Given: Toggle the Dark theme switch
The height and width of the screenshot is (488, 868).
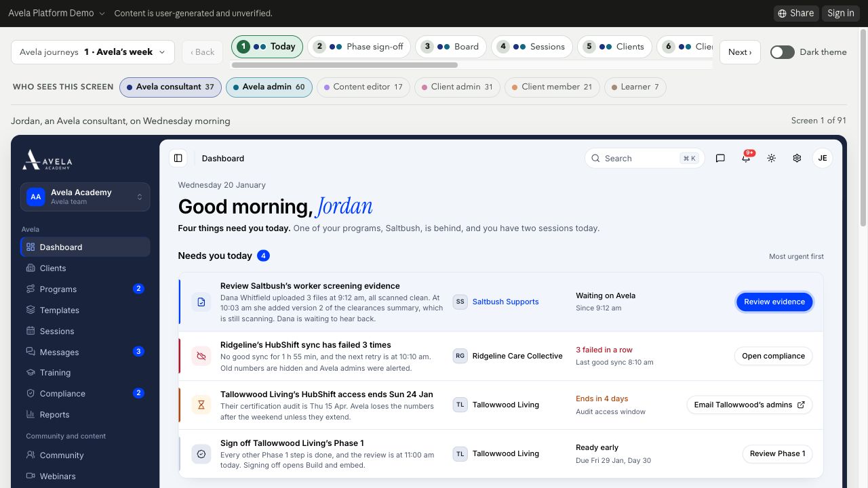Looking at the screenshot, I should (x=782, y=52).
